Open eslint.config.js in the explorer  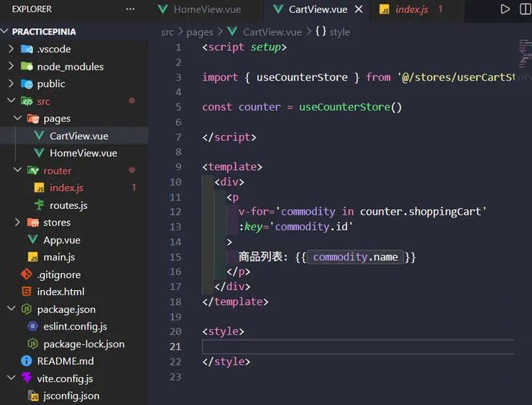tap(74, 327)
